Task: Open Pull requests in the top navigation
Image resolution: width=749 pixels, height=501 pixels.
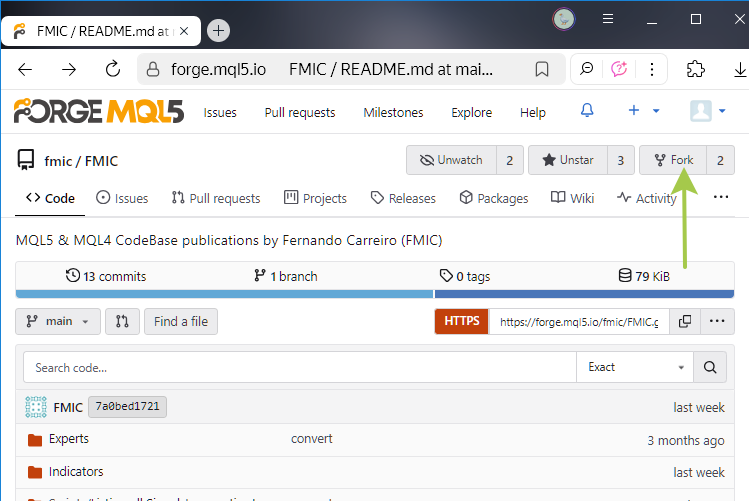Action: (x=300, y=113)
